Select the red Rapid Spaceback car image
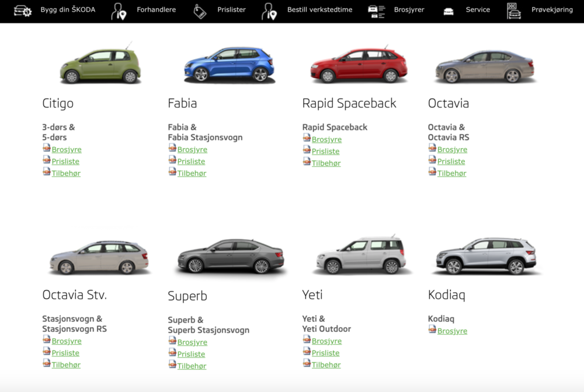The width and height of the screenshot is (584, 392). 358,65
